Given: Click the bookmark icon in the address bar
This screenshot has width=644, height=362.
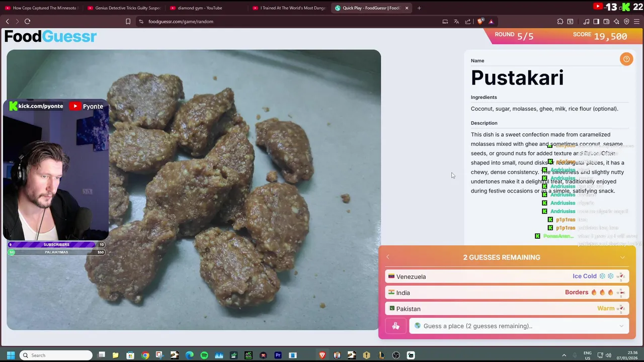Looking at the screenshot, I should click(x=128, y=22).
